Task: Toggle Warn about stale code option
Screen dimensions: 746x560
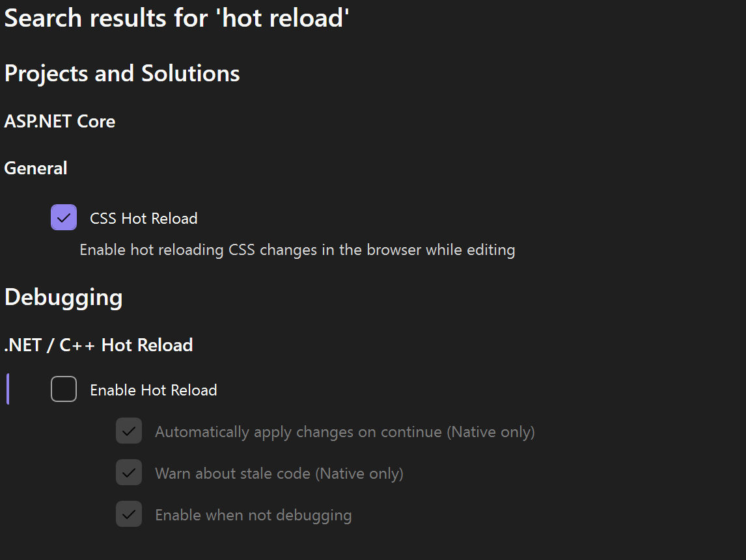Action: (129, 473)
